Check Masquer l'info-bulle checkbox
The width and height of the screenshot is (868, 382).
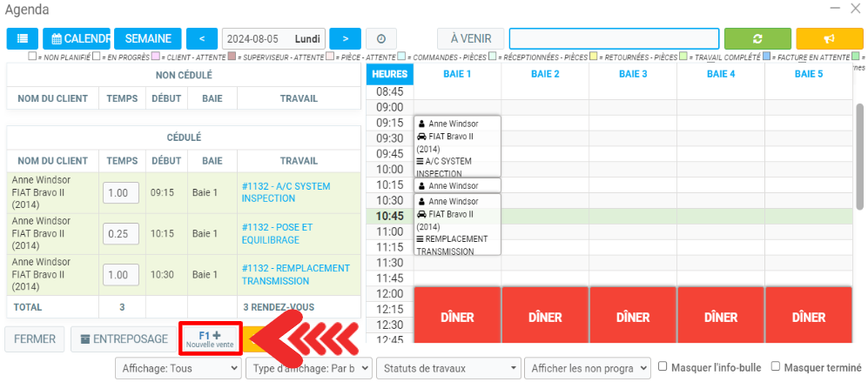pos(663,367)
